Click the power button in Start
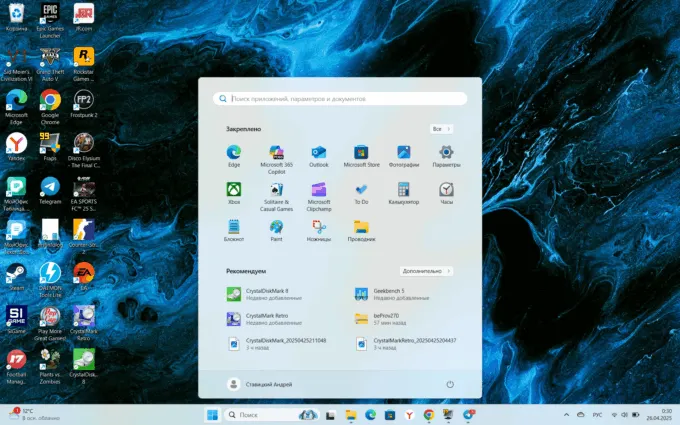The height and width of the screenshot is (425, 680). 450,384
